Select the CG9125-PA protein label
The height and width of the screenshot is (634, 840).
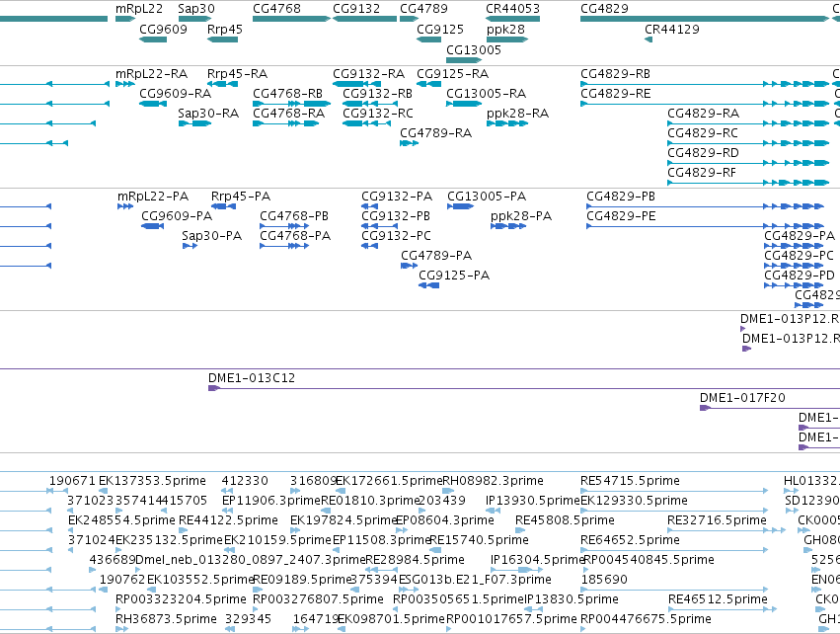(454, 276)
